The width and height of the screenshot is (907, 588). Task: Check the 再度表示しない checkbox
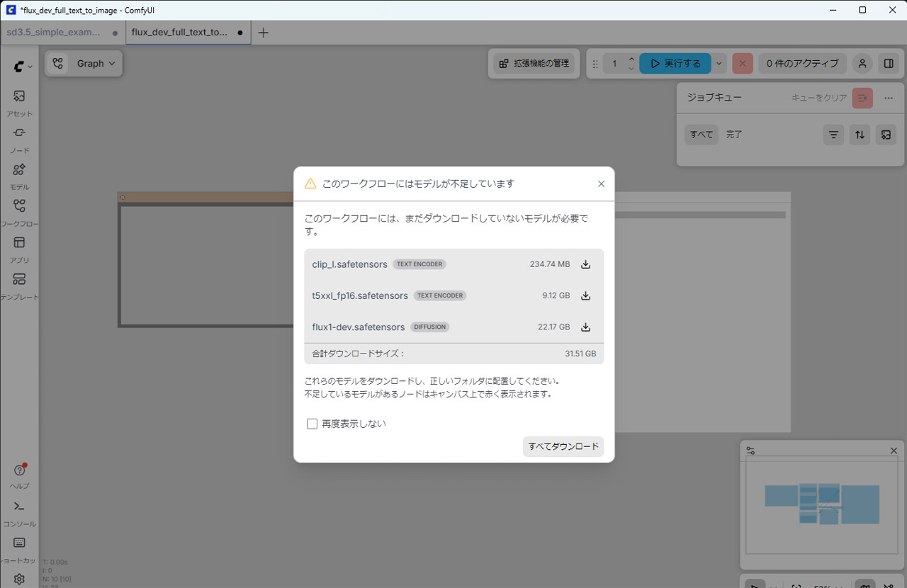pos(312,424)
